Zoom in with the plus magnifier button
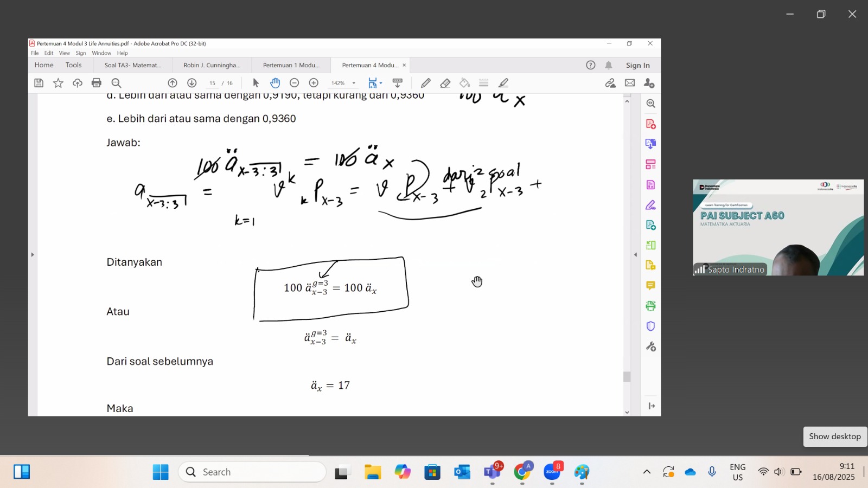 (314, 83)
